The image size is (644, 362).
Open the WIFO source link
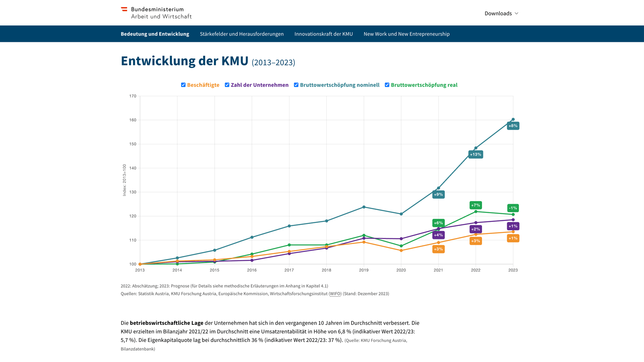[x=335, y=293]
